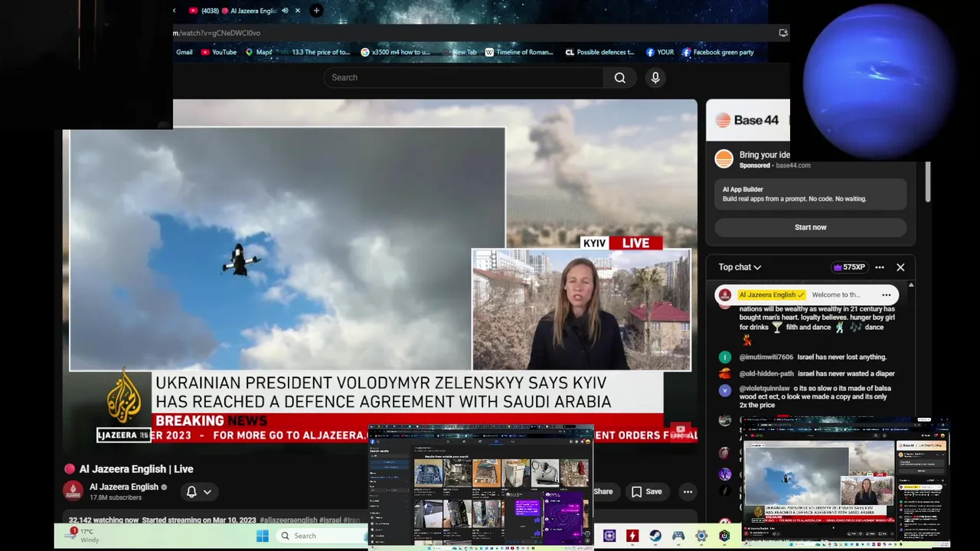The width and height of the screenshot is (980, 551).
Task: Click the Share button below video
Action: point(603,491)
